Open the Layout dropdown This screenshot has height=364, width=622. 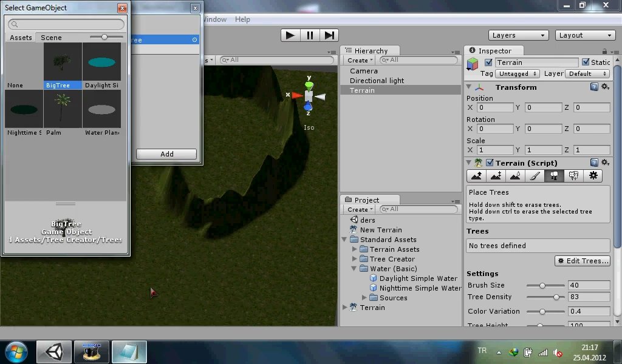(585, 35)
